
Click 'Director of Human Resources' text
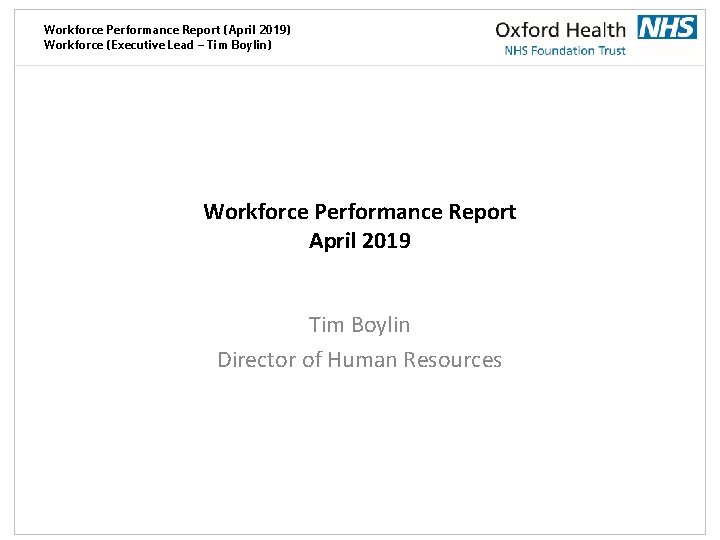coord(360,360)
